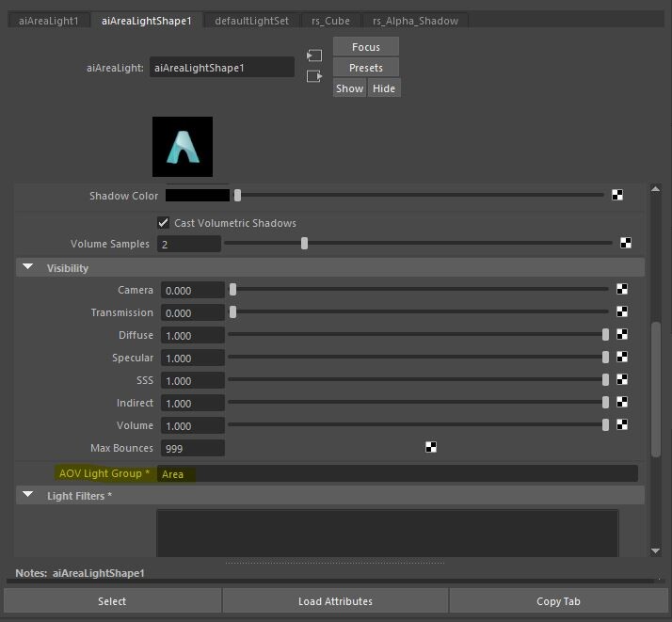The image size is (672, 622).
Task: Click the Indirect map checker icon
Action: (622, 402)
